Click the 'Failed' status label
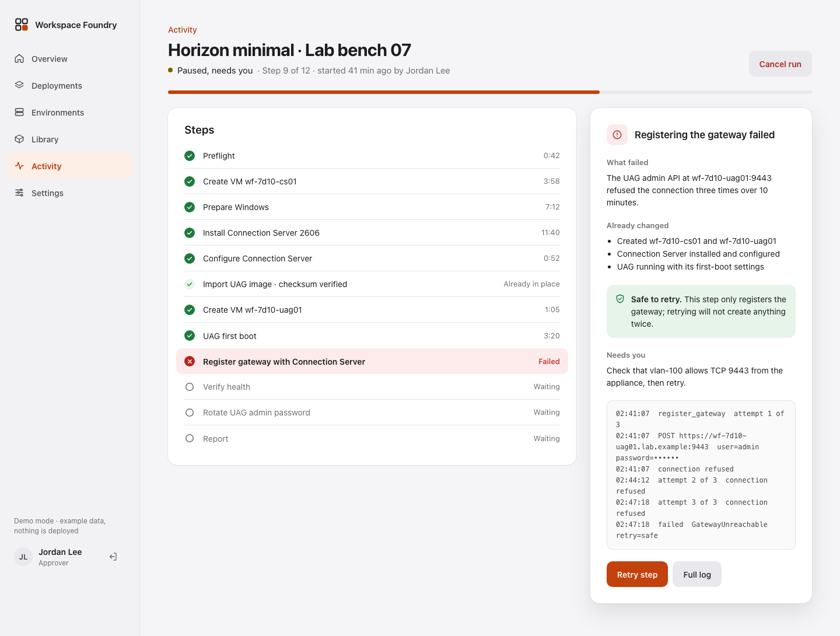This screenshot has height=636, width=840. [x=549, y=361]
